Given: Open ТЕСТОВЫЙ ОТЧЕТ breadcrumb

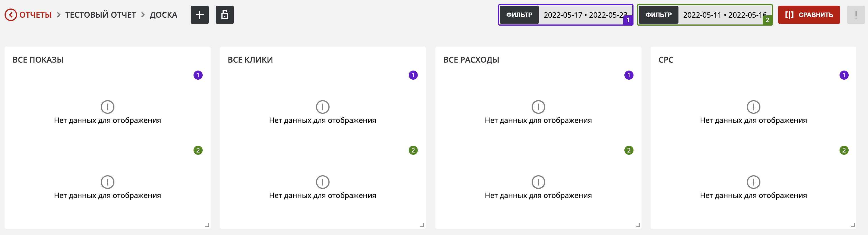Looking at the screenshot, I should (100, 15).
